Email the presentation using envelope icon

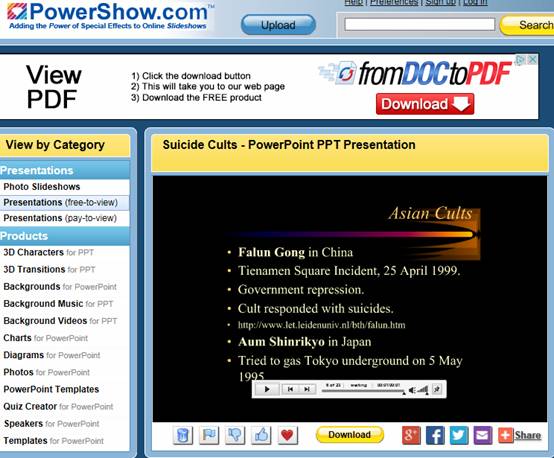coord(483,435)
